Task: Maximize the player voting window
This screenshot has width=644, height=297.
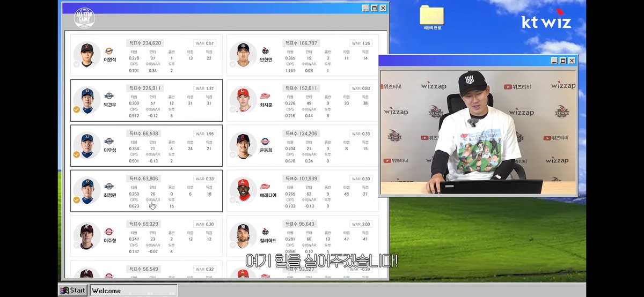Action: [x=374, y=8]
